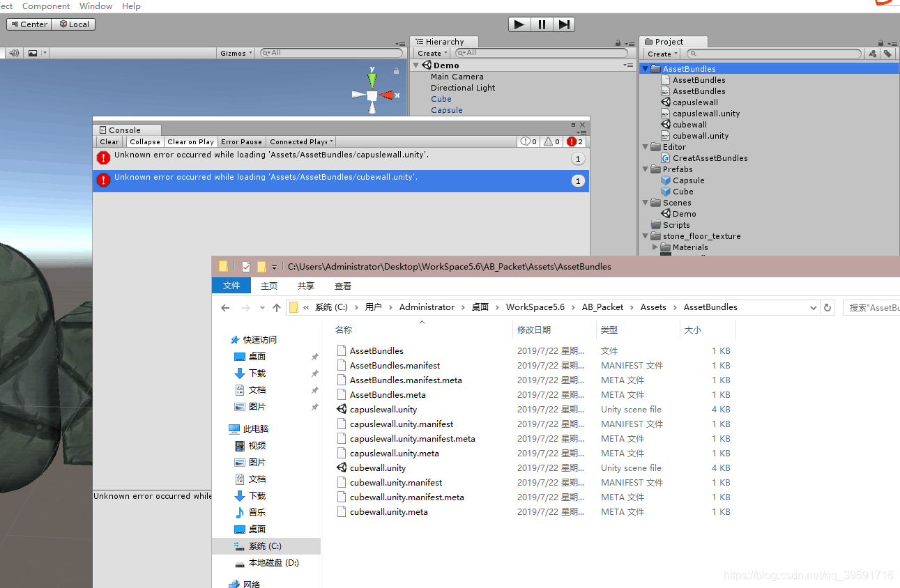900x588 pixels.
Task: Open the Connected Player dropdown
Action: pos(301,141)
